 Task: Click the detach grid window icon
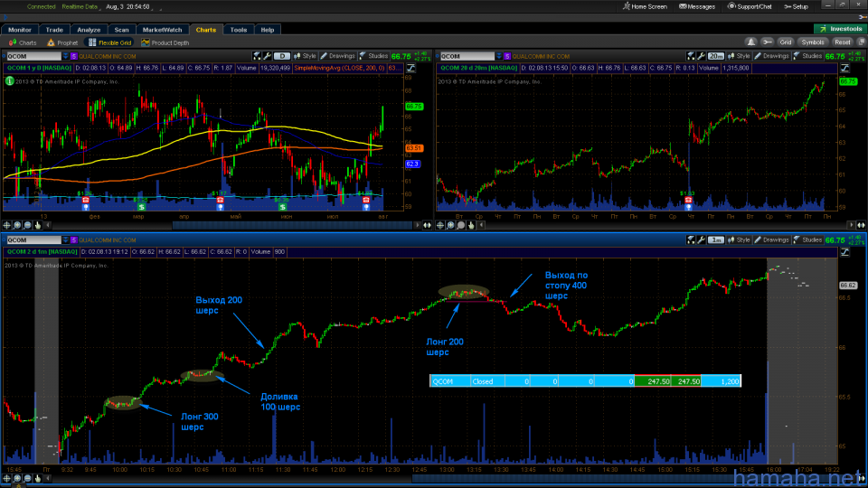point(861,42)
